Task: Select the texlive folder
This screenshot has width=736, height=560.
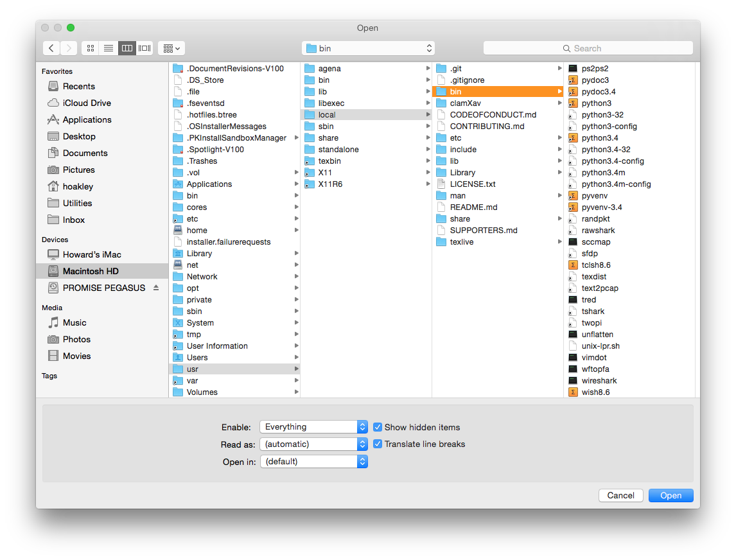Action: pyautogui.click(x=462, y=241)
